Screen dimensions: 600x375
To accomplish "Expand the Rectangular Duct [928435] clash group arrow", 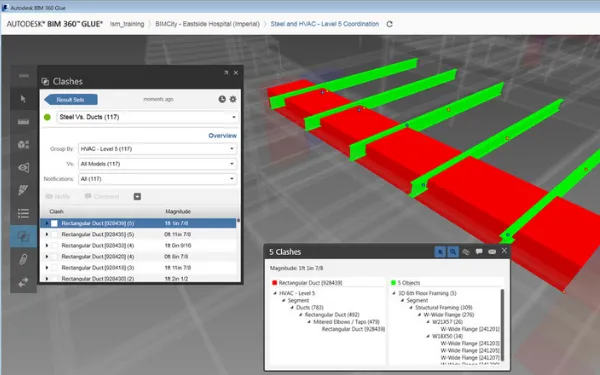I will [47, 234].
